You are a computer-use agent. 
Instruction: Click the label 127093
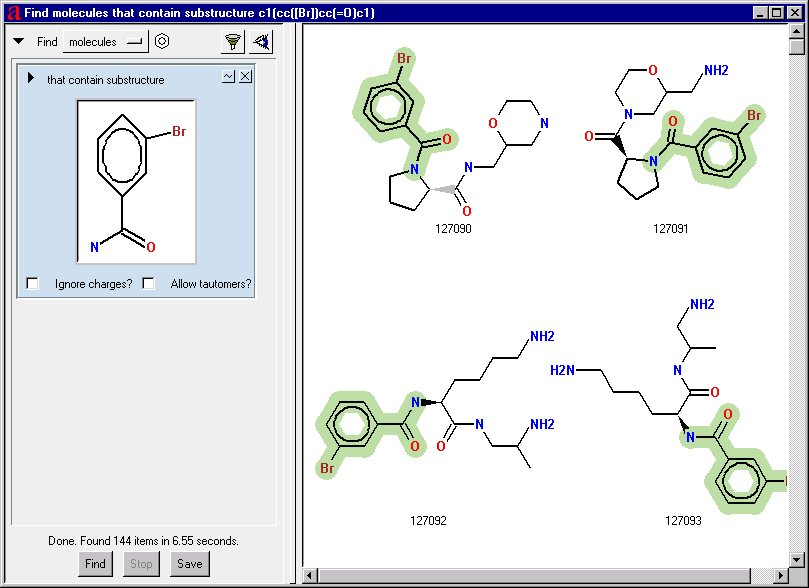pyautogui.click(x=683, y=520)
